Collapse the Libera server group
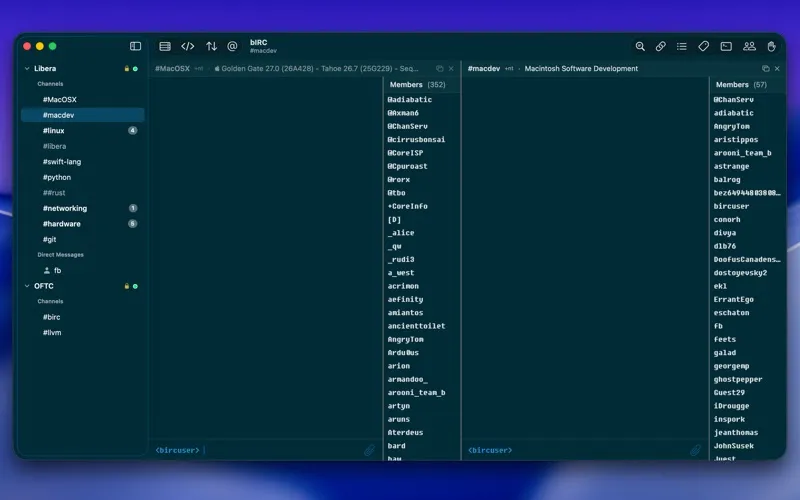This screenshot has height=500, width=800. [x=27, y=68]
